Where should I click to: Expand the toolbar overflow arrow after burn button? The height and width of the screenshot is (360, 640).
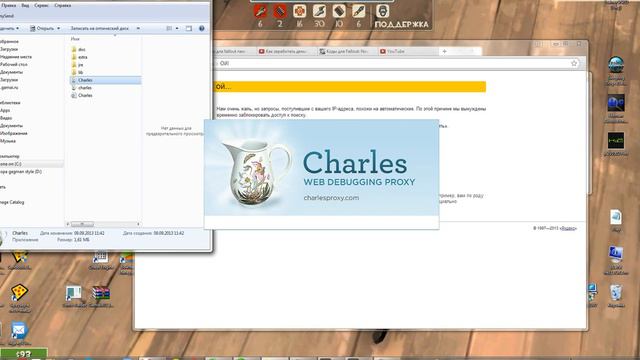coord(138,29)
